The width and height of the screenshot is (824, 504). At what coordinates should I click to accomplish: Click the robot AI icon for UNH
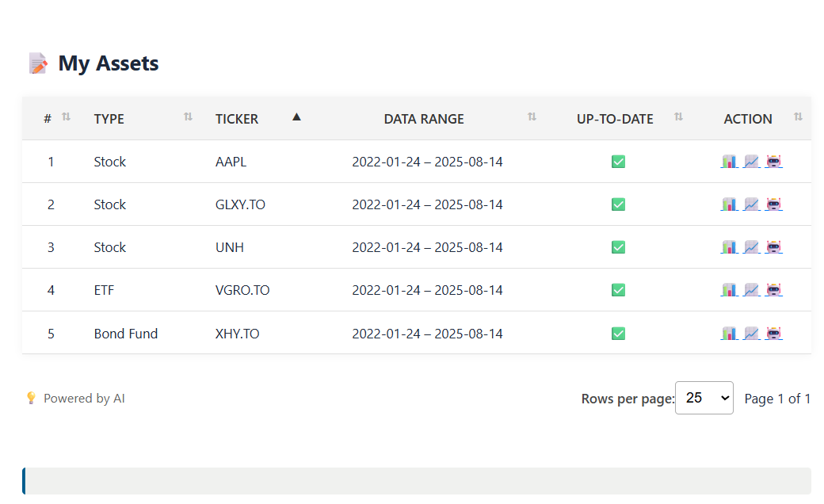coord(774,247)
